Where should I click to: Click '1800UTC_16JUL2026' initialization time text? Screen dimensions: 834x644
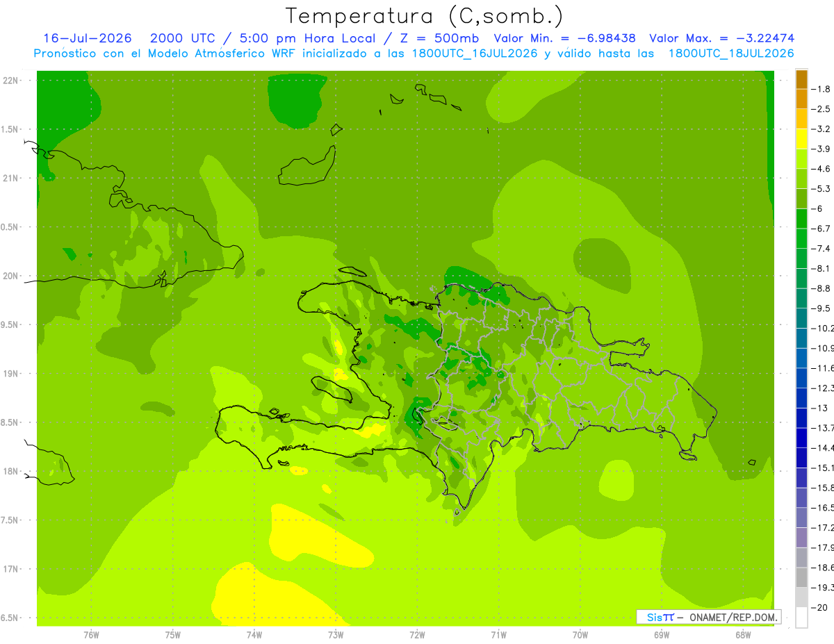475,53
